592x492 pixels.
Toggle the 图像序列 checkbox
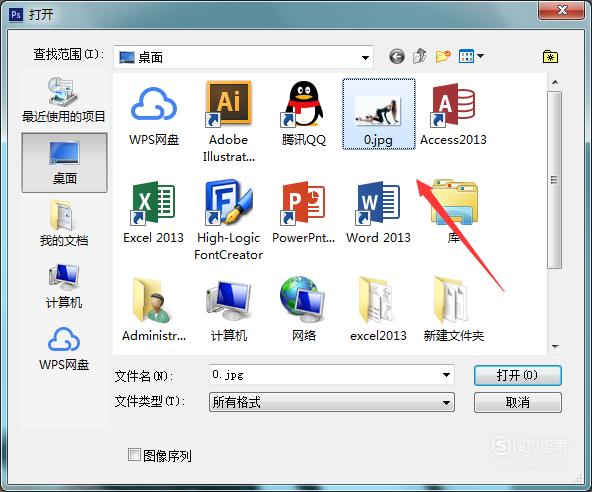pyautogui.click(x=134, y=455)
